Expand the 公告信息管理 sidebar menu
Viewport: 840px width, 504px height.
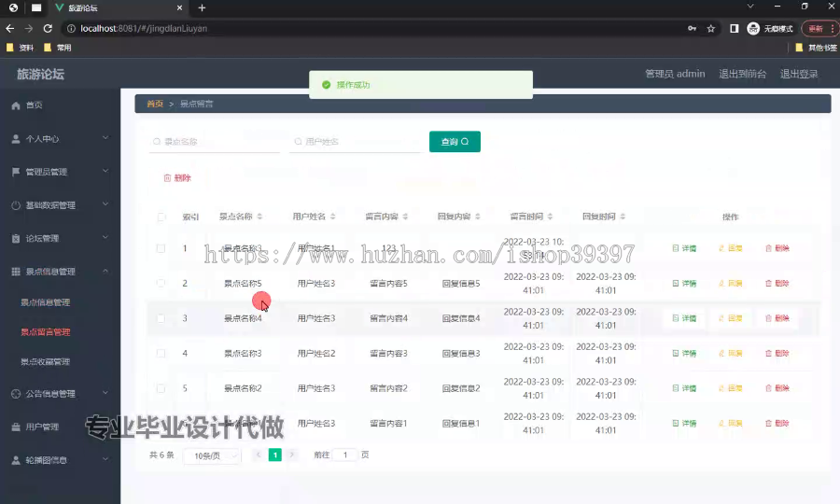click(60, 394)
